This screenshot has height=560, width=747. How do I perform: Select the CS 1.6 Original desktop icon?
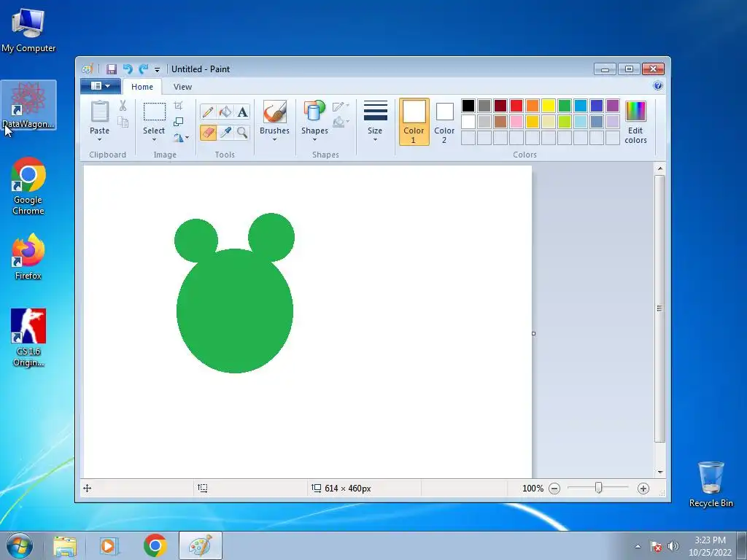(28, 338)
